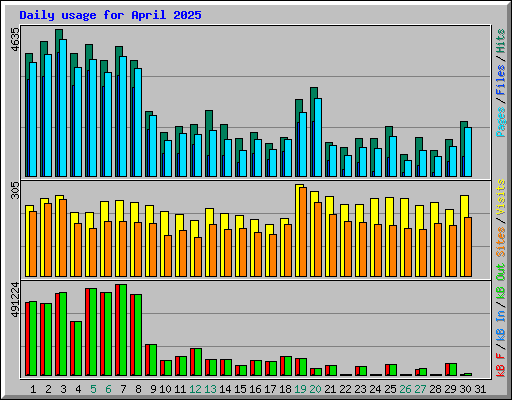Click green weekend day label 26

(405, 389)
